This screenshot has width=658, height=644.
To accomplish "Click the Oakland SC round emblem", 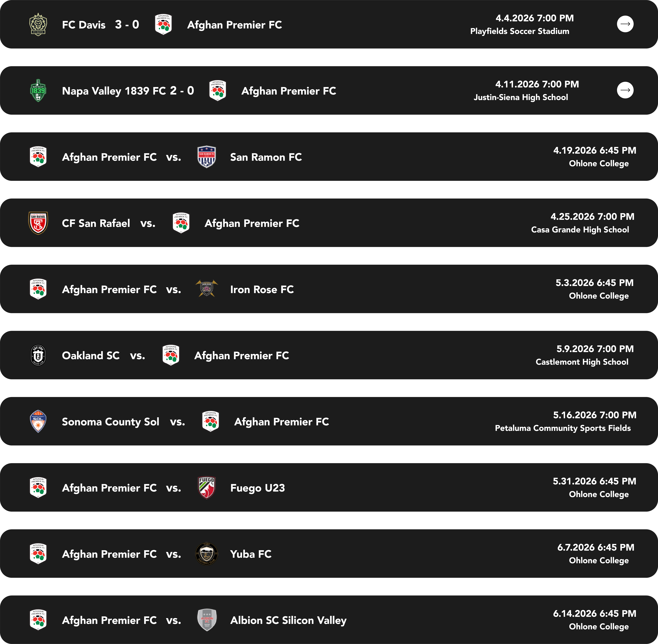I will pos(38,355).
